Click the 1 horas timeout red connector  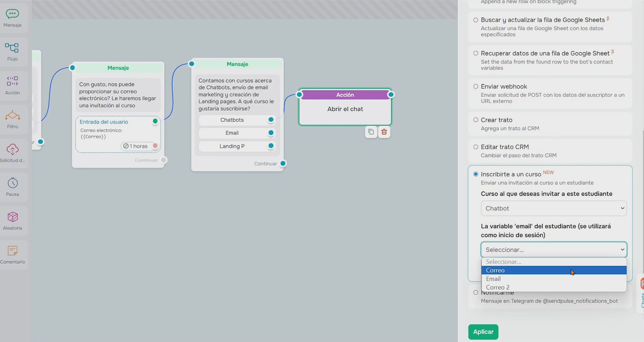tap(155, 146)
